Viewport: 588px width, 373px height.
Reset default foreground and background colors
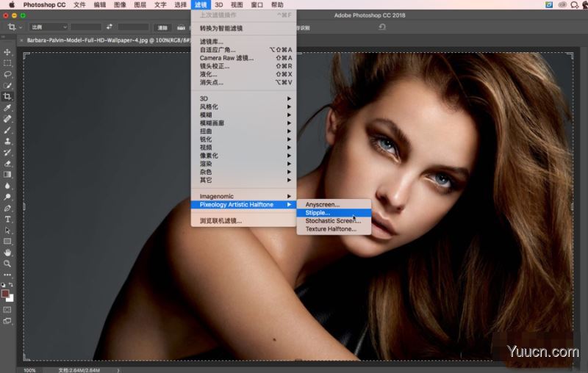(3, 285)
